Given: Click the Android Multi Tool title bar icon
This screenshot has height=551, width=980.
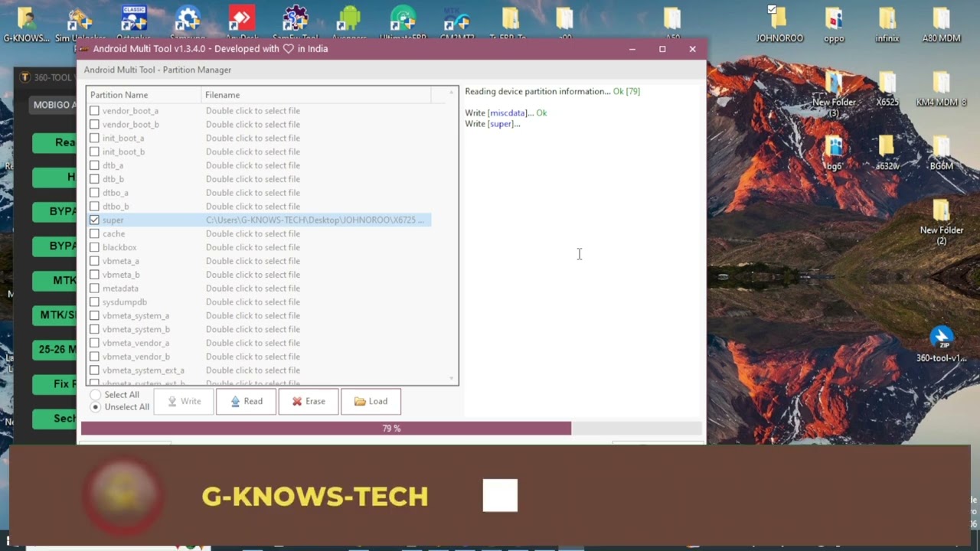Looking at the screenshot, I should point(84,49).
